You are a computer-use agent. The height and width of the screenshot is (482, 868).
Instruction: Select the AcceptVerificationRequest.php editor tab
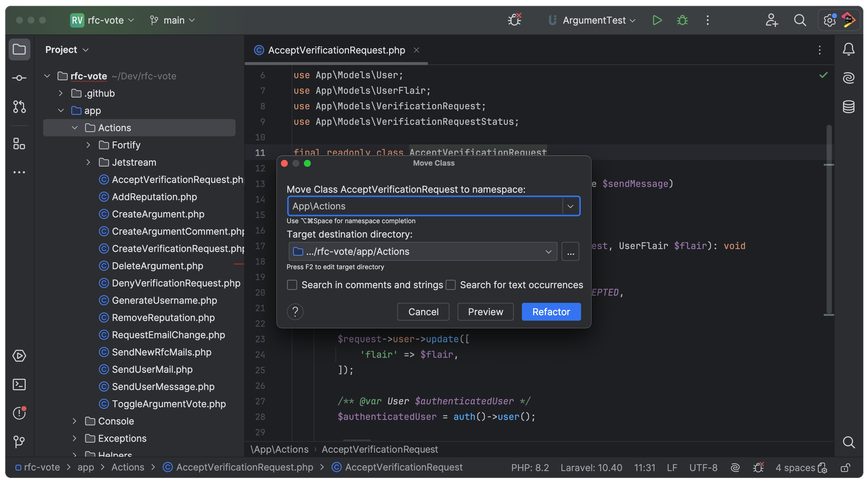tap(336, 50)
